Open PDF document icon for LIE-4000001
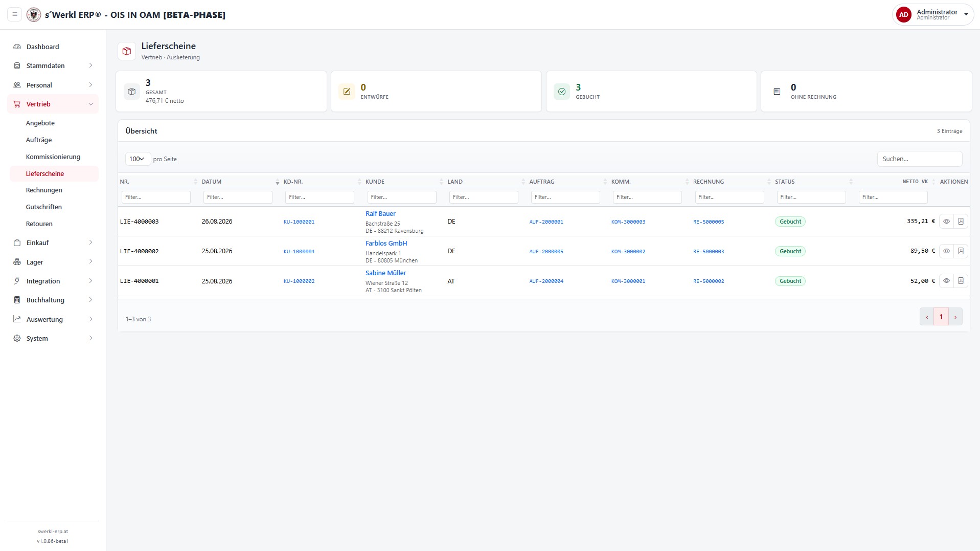This screenshot has width=980, height=551. pos(961,281)
